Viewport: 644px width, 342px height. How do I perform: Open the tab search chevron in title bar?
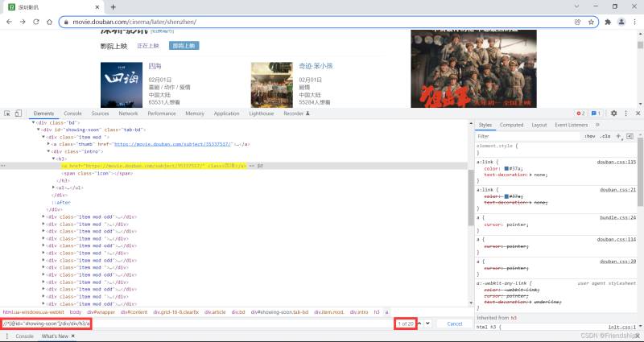[576, 6]
